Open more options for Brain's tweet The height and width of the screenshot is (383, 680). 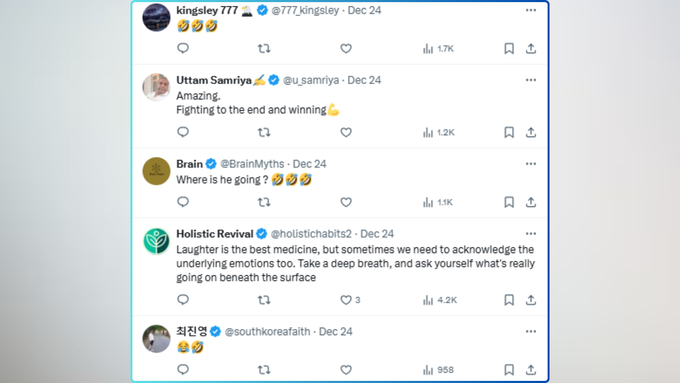point(531,164)
